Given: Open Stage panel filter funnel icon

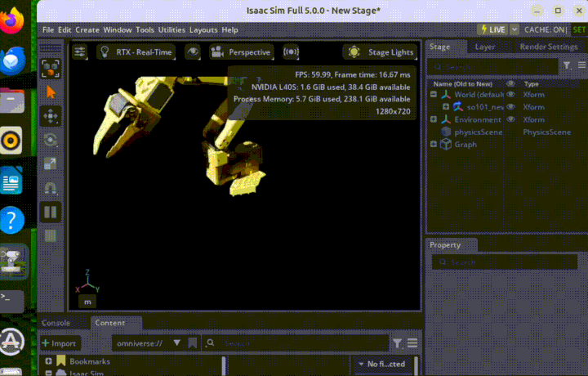Looking at the screenshot, I should pyautogui.click(x=566, y=65).
